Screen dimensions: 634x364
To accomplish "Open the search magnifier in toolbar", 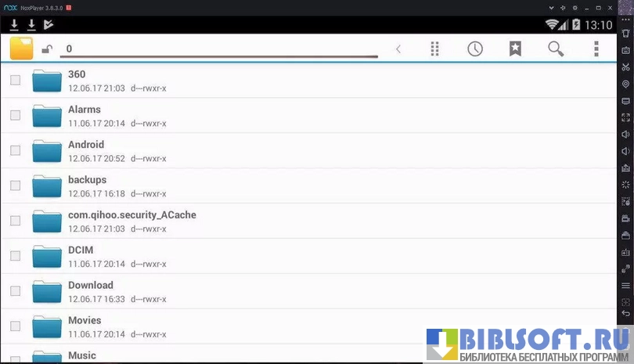I will pos(556,49).
